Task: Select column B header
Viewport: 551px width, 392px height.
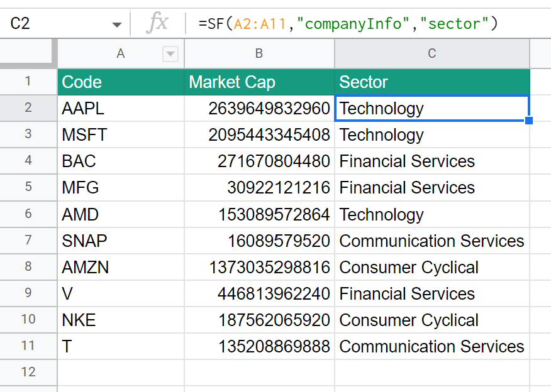Action: click(x=259, y=53)
